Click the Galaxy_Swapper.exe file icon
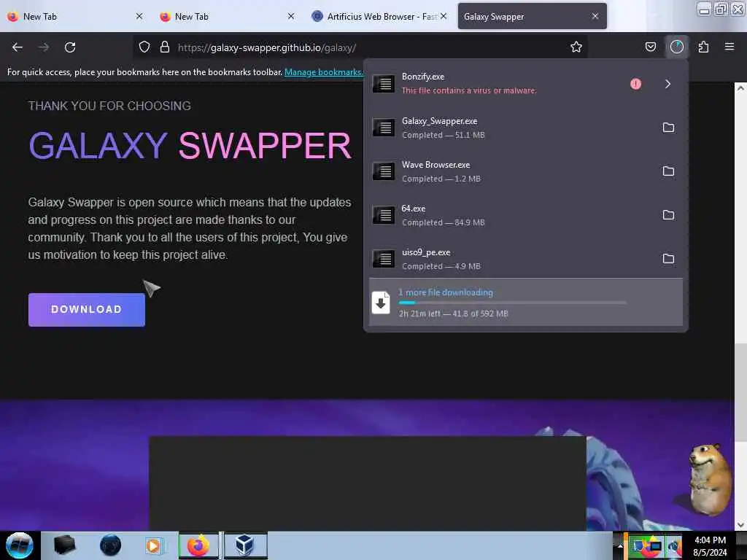 pyautogui.click(x=384, y=128)
